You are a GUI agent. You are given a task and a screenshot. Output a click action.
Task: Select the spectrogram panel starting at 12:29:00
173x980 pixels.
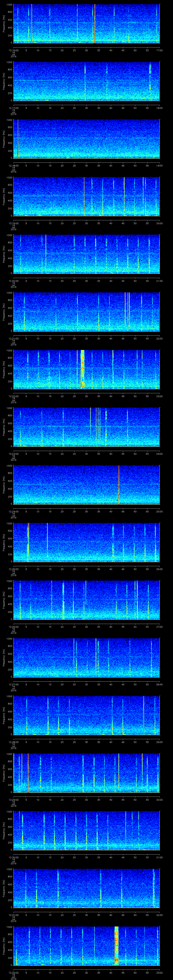(x=86, y=773)
